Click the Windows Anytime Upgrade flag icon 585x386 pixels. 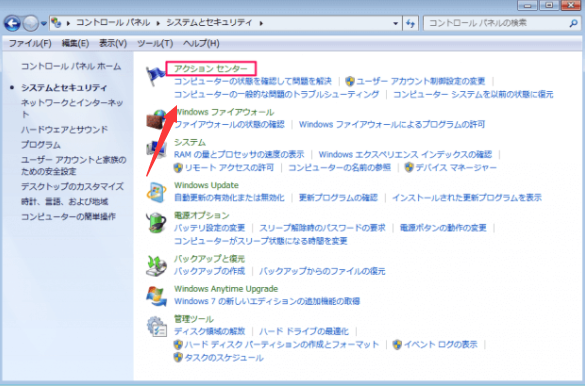point(156,296)
